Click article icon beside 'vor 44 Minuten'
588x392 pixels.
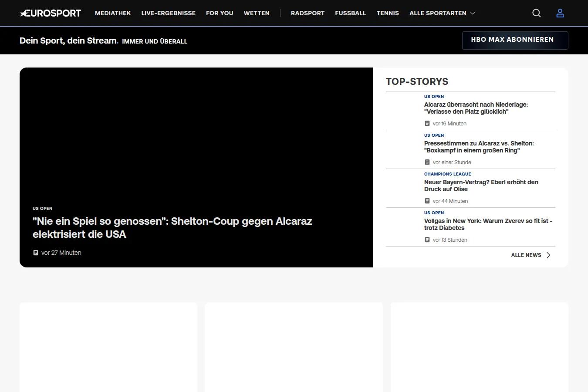click(x=427, y=201)
